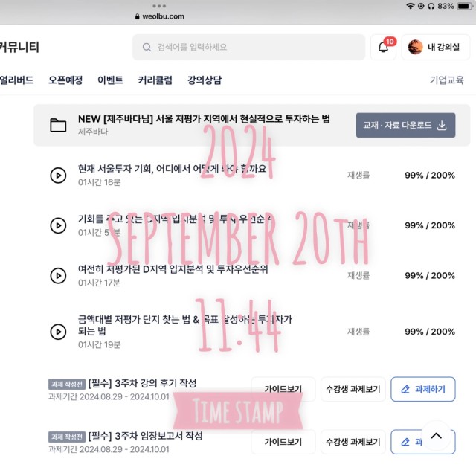Click the weolbu.com address bar
This screenshot has width=476, height=476.
(x=160, y=16)
